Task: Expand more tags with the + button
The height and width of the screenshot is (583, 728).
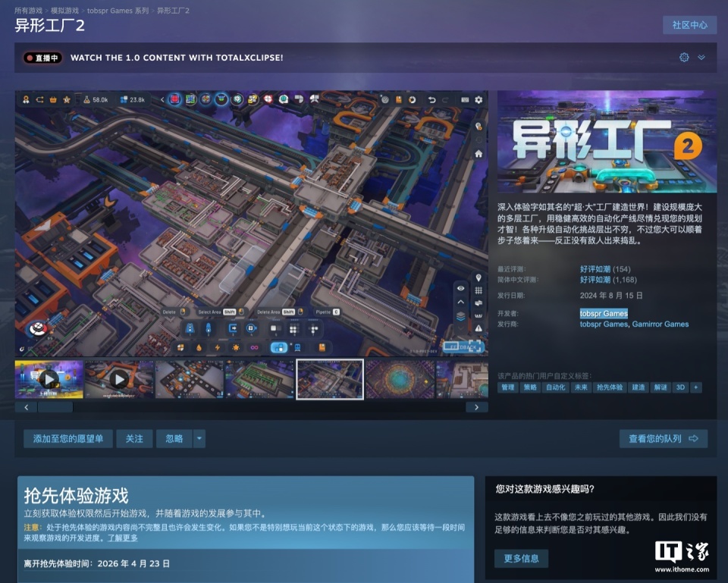Action: coord(698,387)
